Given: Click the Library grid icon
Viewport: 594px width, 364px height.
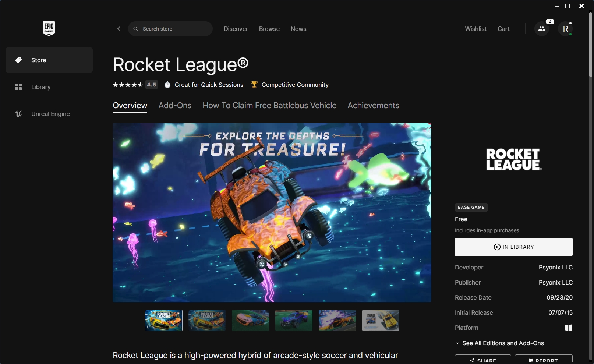Looking at the screenshot, I should coord(18,87).
